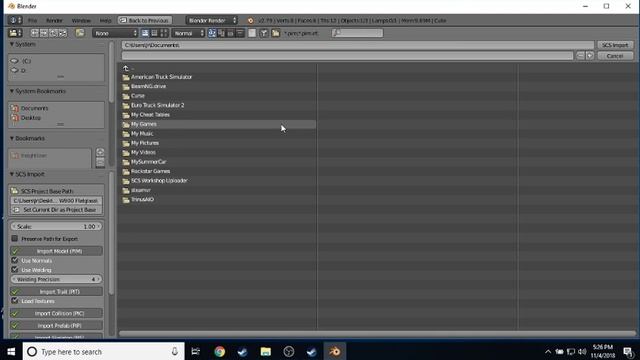The image size is (640, 360).
Task: Sort files alphabetically
Action: tap(212, 33)
